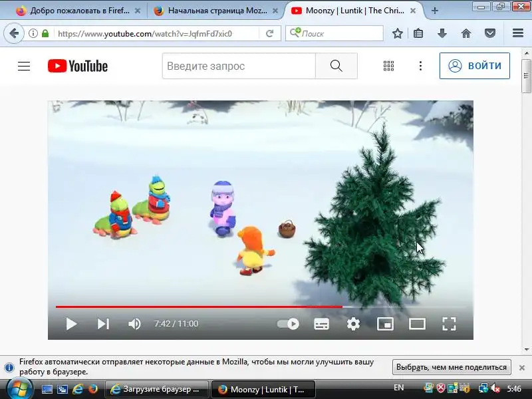Toggle autoplay switch in player
Viewport: 532px width, 399px height.
[288, 324]
